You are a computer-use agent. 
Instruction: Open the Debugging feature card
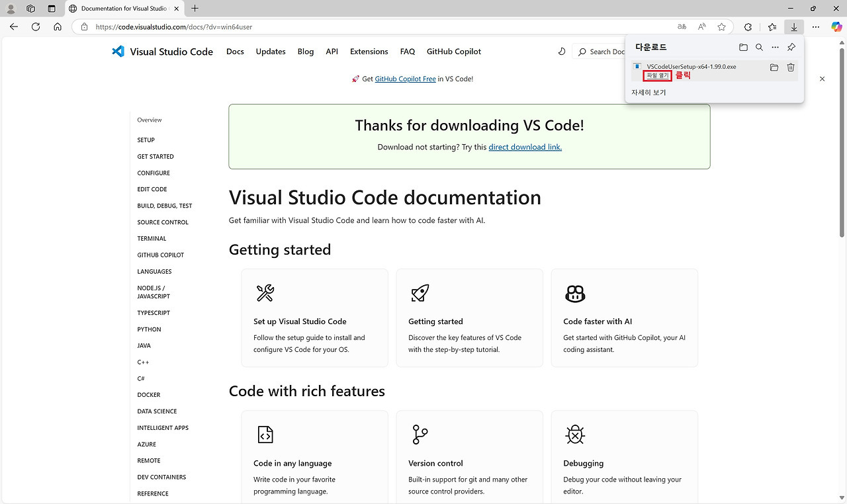624,456
